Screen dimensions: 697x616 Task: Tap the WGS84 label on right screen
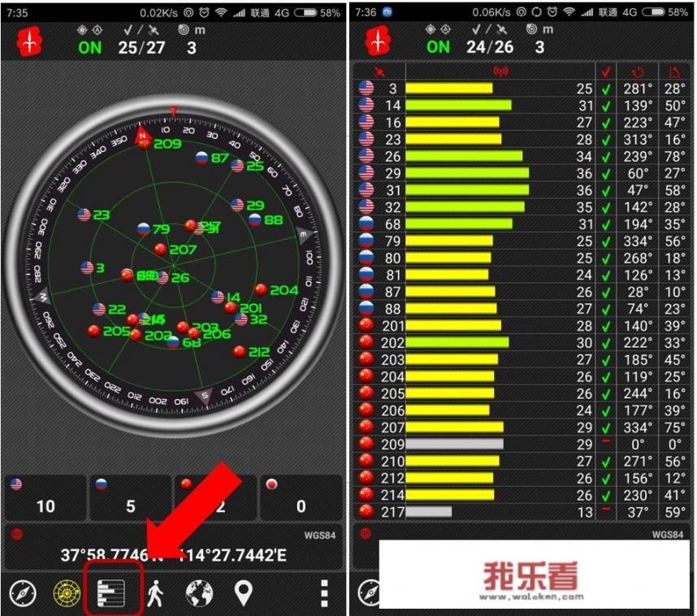click(x=667, y=534)
